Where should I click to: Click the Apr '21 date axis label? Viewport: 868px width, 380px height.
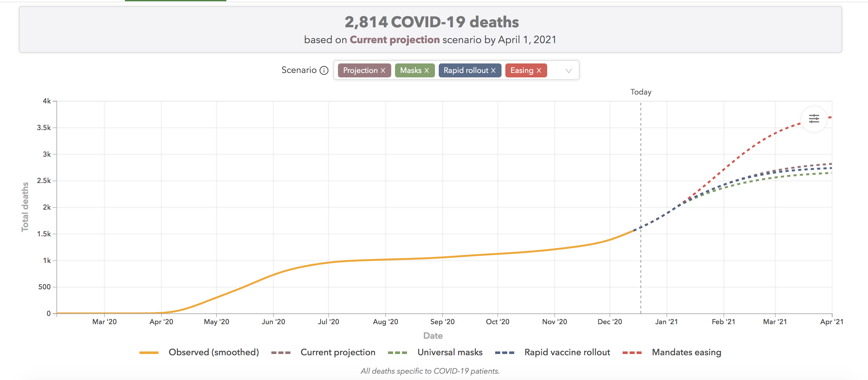(x=831, y=322)
